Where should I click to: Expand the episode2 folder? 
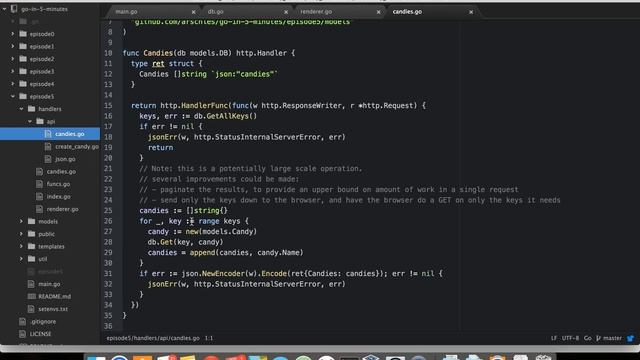[x=13, y=59]
